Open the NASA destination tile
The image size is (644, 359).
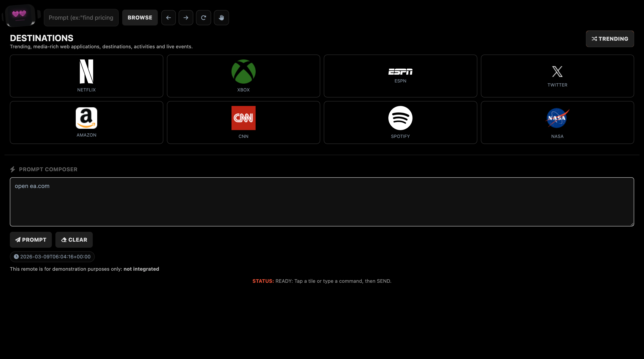pos(557,122)
